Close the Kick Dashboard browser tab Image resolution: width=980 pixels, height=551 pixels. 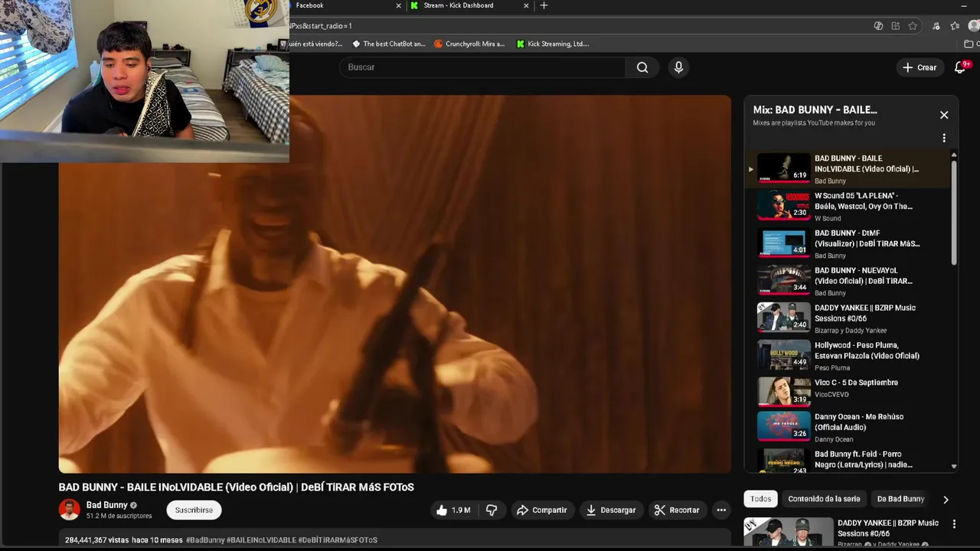click(x=526, y=5)
